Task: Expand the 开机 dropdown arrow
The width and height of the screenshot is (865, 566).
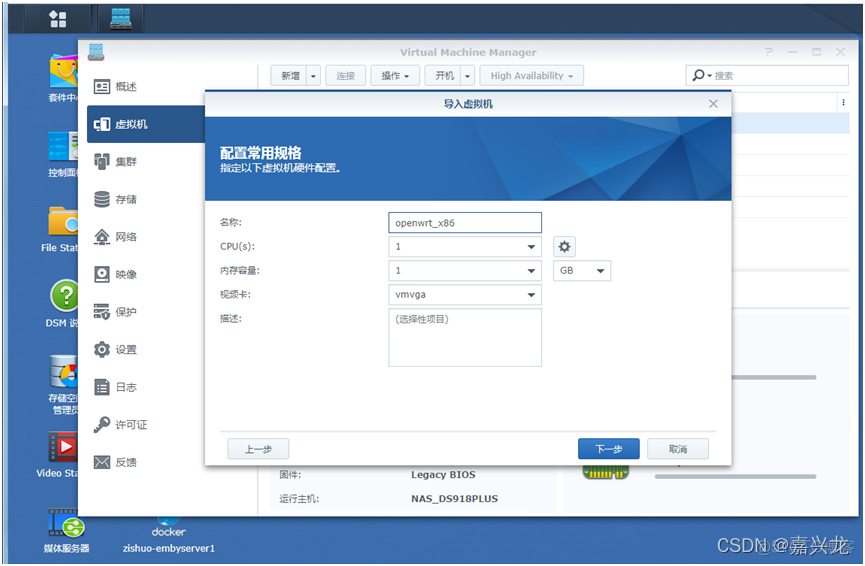Action: (x=467, y=76)
